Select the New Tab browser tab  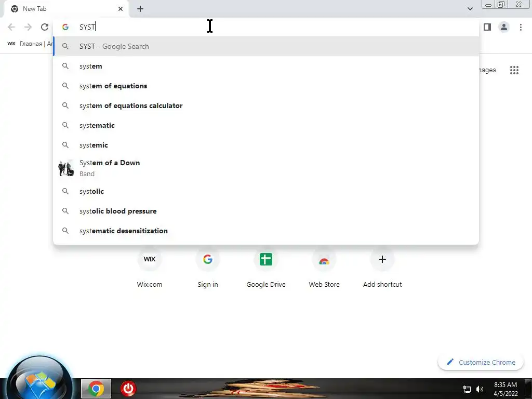[66, 9]
